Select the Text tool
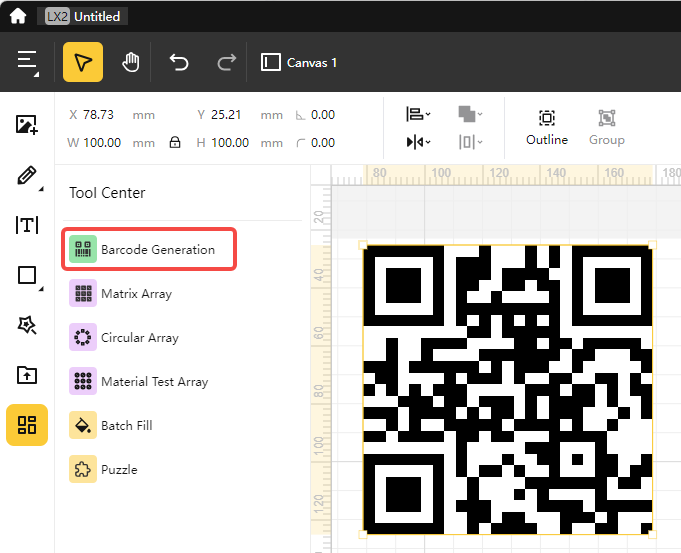The width and height of the screenshot is (681, 553). coord(27,225)
